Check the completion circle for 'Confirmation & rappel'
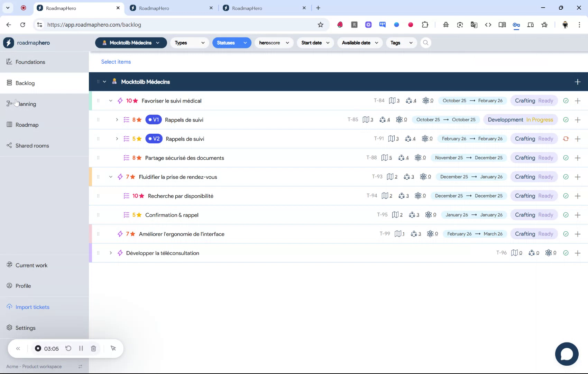Image resolution: width=588 pixels, height=374 pixels. click(x=566, y=215)
